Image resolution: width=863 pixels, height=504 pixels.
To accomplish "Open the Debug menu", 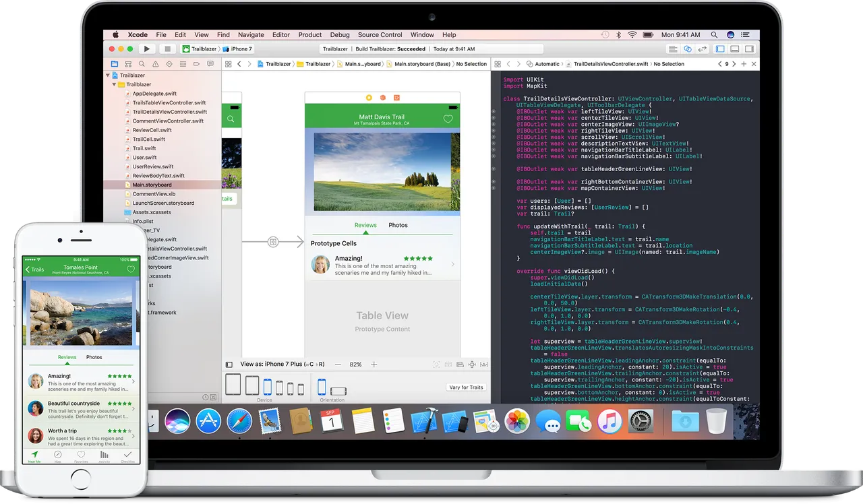I will click(340, 35).
